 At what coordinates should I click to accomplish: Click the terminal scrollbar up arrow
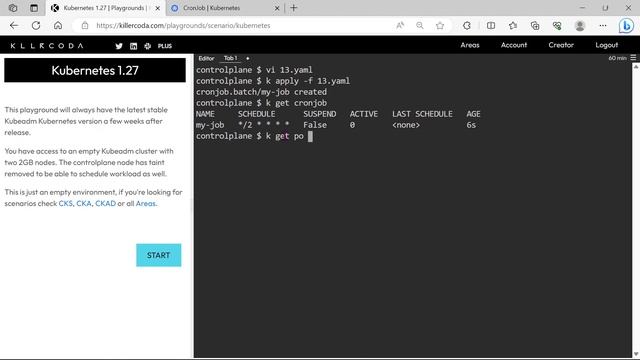pos(636,66)
